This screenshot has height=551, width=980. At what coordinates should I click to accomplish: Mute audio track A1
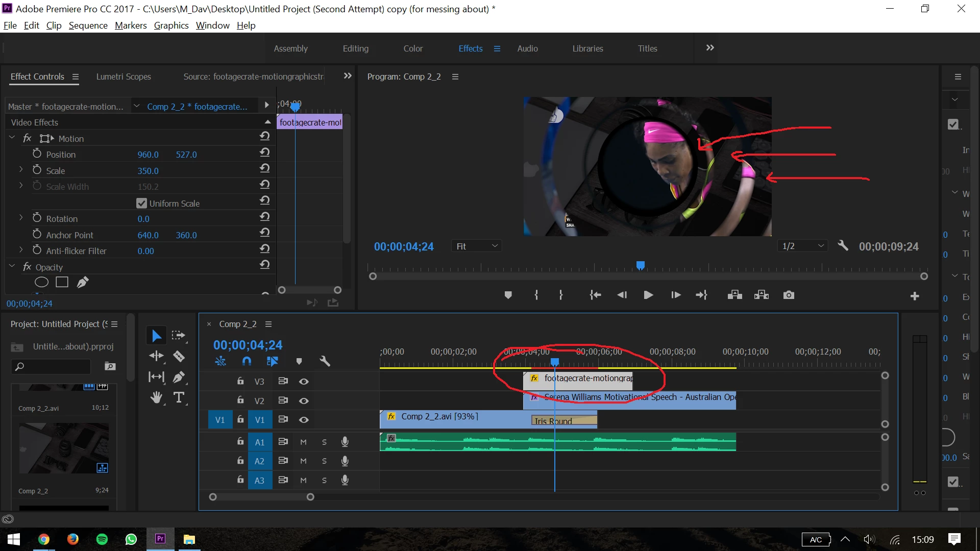(303, 442)
